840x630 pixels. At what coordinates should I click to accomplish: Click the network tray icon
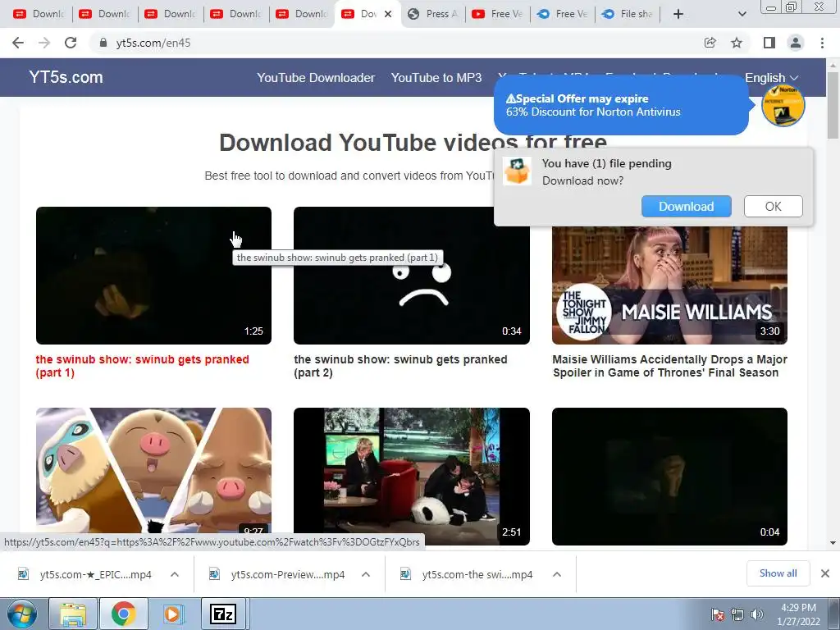737,614
